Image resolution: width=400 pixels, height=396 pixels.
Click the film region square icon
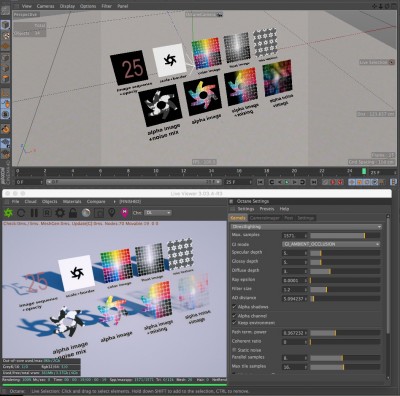(x=99, y=213)
